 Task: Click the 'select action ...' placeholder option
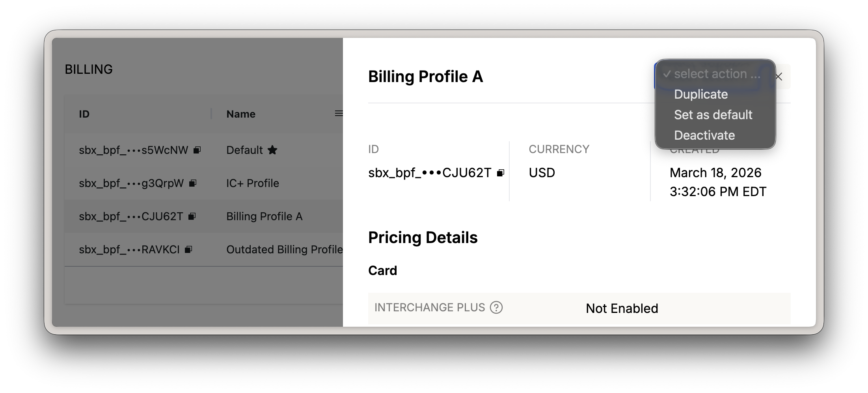point(716,74)
